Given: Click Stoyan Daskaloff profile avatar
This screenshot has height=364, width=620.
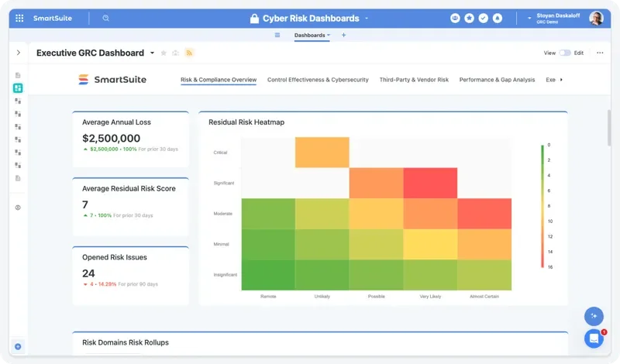Looking at the screenshot, I should pos(596,18).
